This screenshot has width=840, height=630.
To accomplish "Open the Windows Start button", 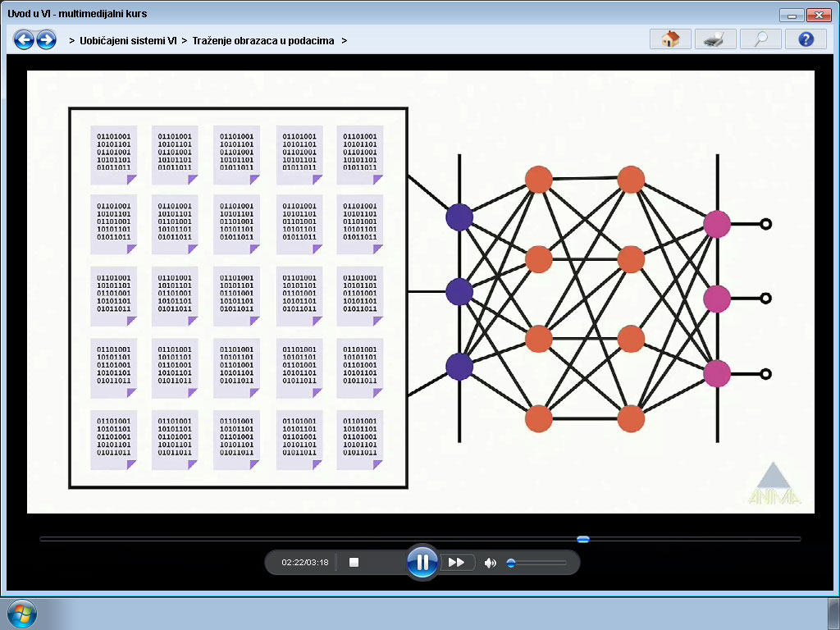I will [22, 614].
